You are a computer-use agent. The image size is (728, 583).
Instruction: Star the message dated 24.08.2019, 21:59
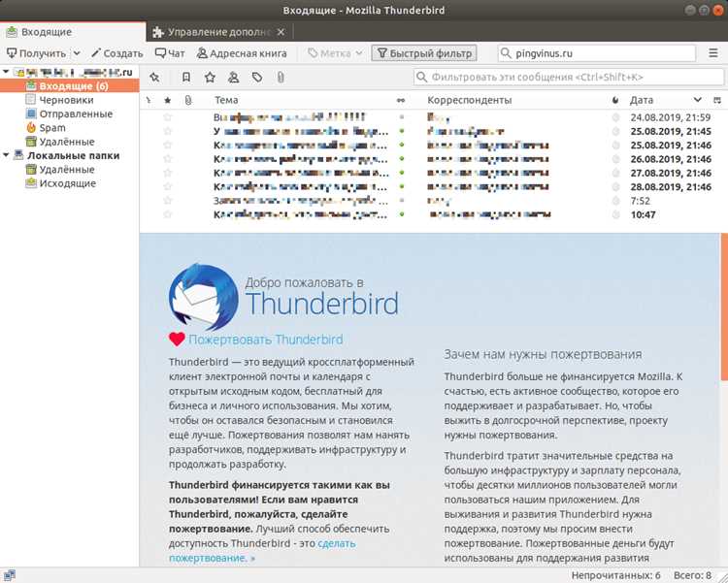[168, 117]
